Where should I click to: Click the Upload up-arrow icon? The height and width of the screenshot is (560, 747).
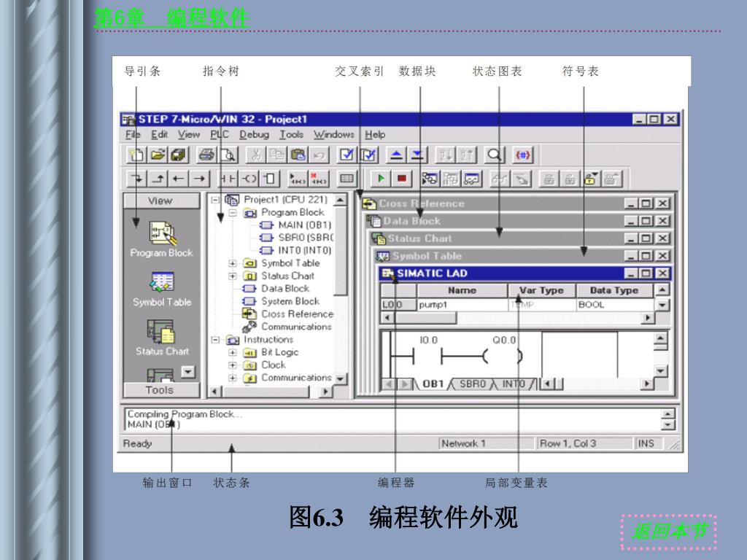396,155
